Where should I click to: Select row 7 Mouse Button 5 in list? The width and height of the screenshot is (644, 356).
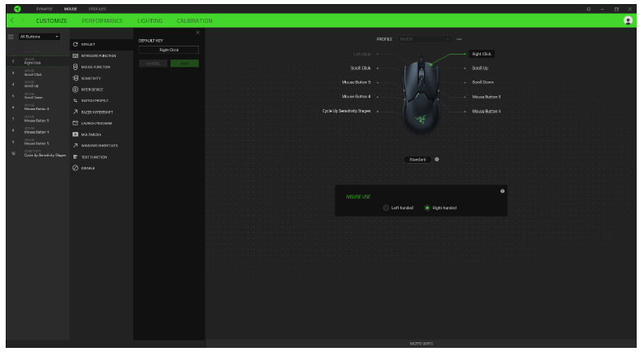coord(38,119)
